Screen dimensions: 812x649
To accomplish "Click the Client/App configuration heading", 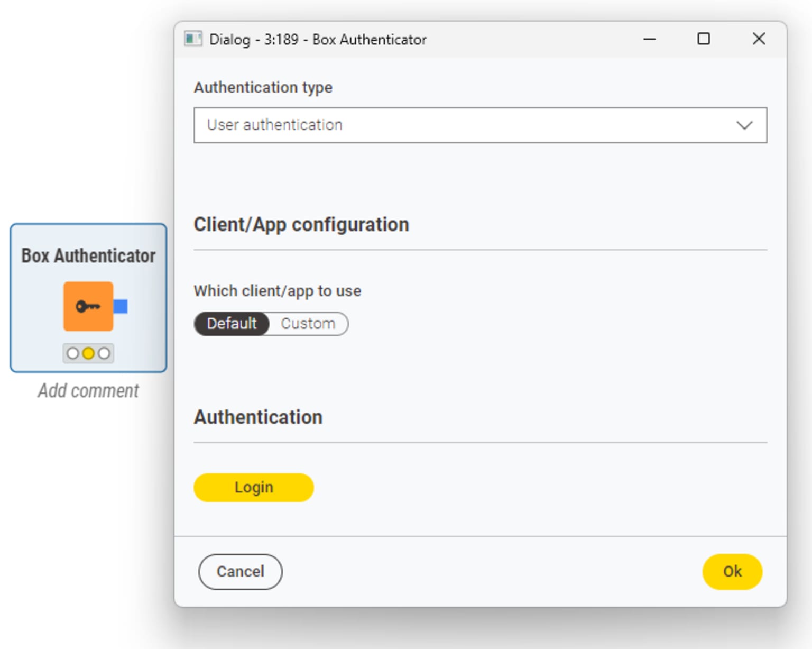I will pyautogui.click(x=301, y=225).
